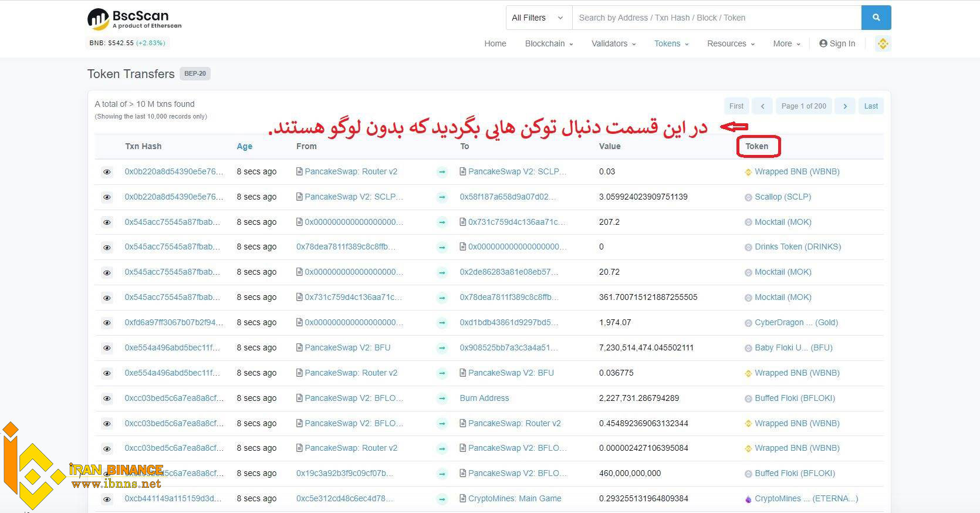
Task: Jump to the First page
Action: tap(736, 106)
